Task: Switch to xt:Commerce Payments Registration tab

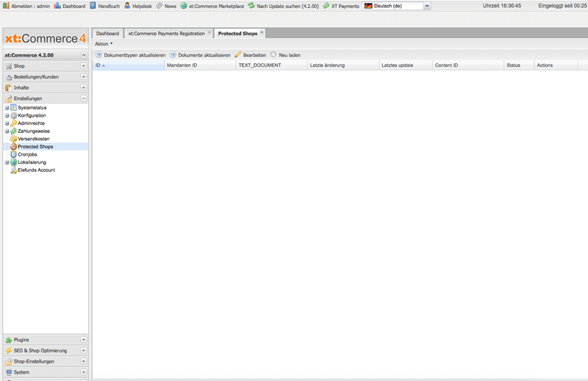Action: (166, 34)
